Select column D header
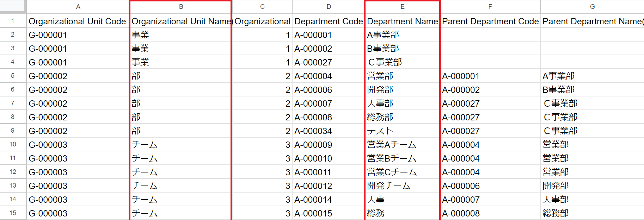644x220 pixels. 329,7
